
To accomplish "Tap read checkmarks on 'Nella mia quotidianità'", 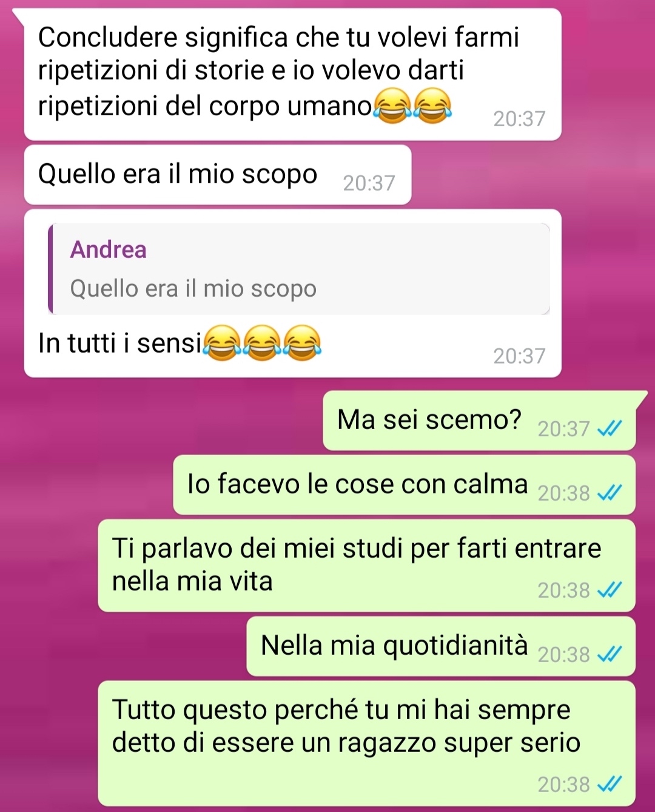I will coord(610,654).
